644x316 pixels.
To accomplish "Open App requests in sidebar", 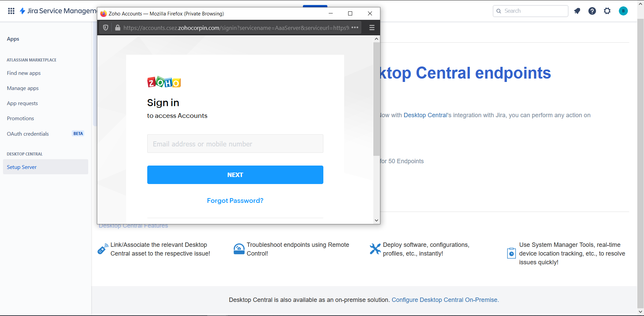I will [x=22, y=103].
